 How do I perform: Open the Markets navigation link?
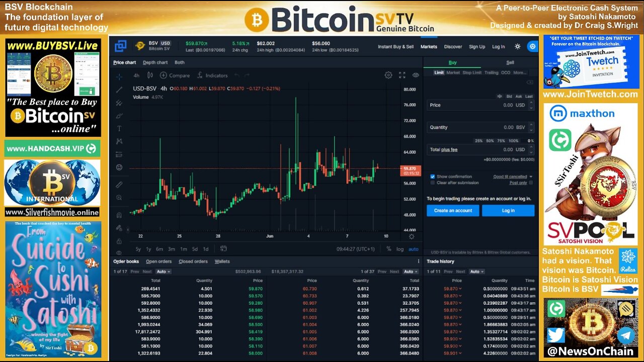(429, 47)
